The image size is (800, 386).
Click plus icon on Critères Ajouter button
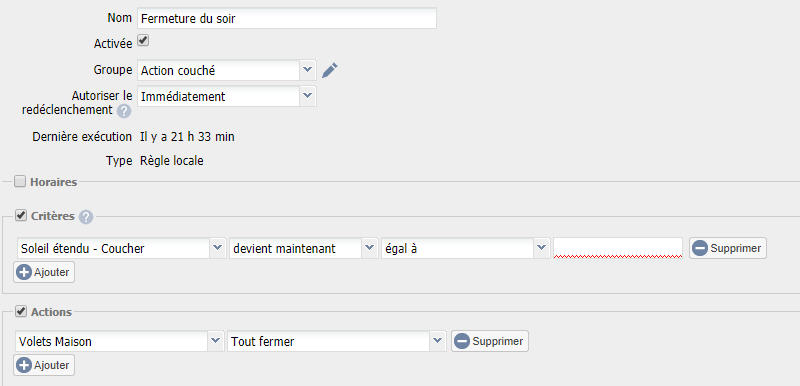pos(24,272)
